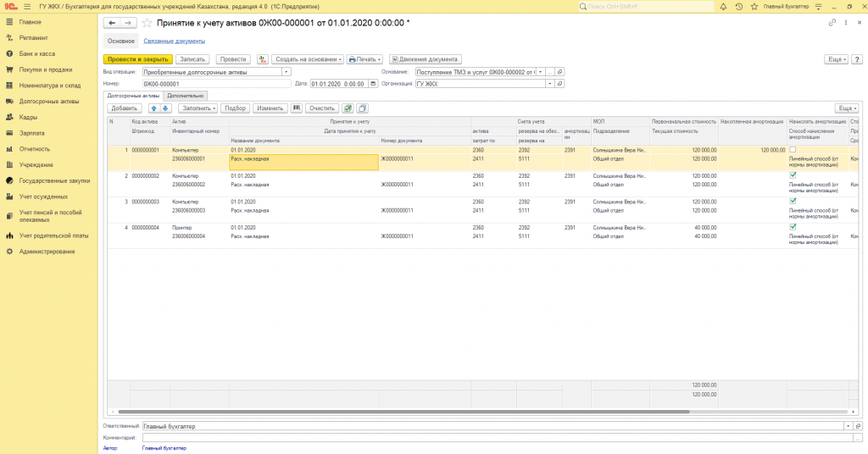Uncheck amortization checkbox for Принтер row 4
The image size is (868, 454).
point(793,227)
